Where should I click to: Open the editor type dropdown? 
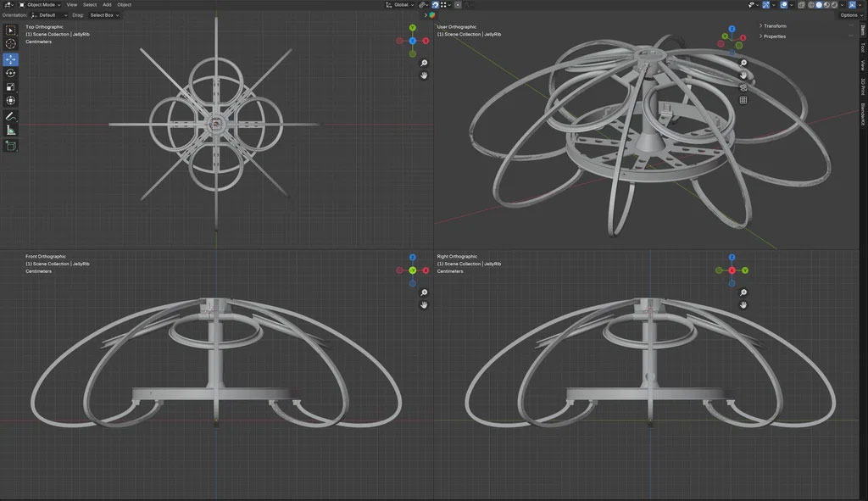click(8, 5)
